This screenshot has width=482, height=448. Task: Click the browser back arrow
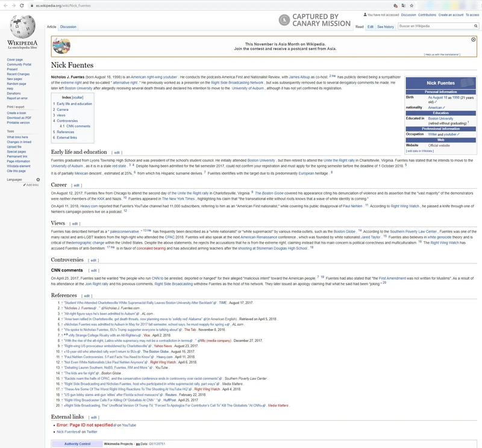pyautogui.click(x=5, y=5)
